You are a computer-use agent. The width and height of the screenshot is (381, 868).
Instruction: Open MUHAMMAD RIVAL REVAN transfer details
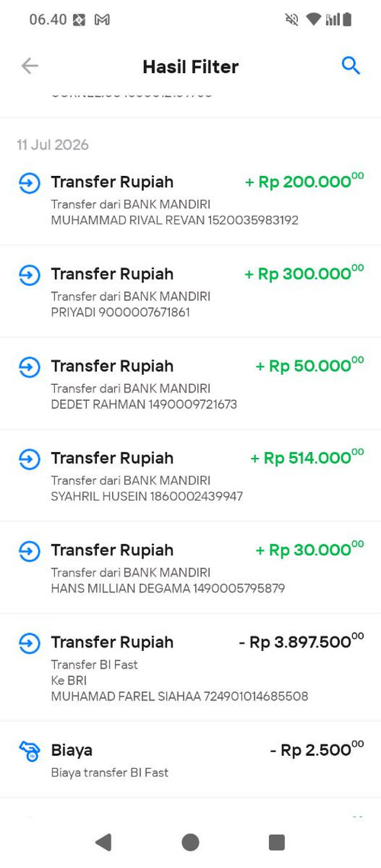pyautogui.click(x=190, y=200)
